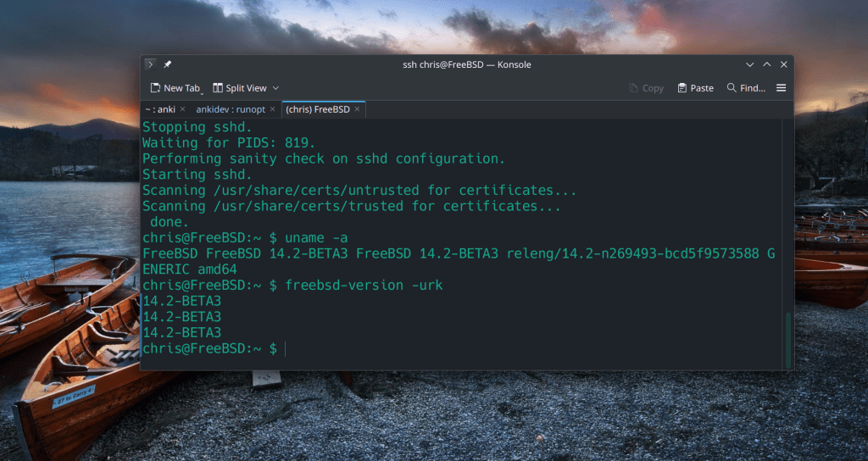Switch to the 'ankidev : runopt' tab
The image size is (868, 461).
[x=230, y=109]
